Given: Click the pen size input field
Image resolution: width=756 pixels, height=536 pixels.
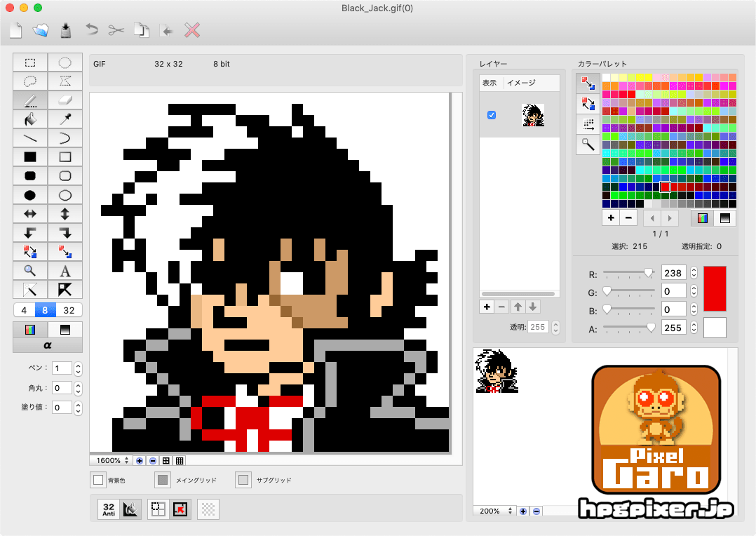Looking at the screenshot, I should tap(62, 369).
